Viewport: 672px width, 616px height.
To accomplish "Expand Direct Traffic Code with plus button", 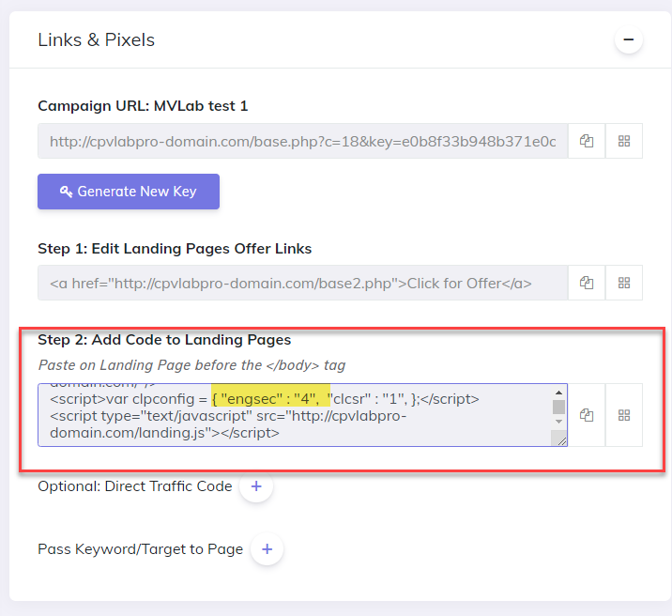I will (x=256, y=486).
